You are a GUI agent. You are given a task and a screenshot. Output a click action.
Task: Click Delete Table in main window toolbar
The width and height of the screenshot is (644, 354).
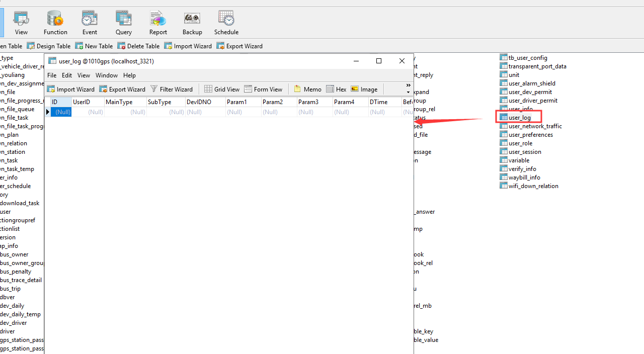pos(138,46)
